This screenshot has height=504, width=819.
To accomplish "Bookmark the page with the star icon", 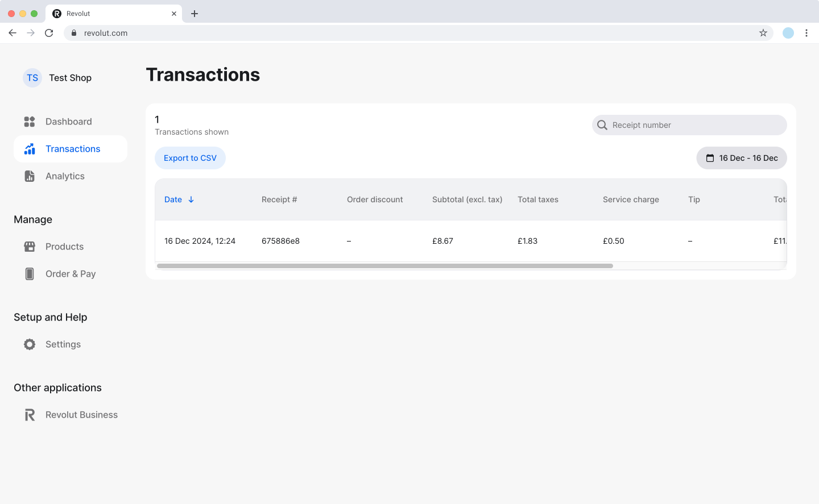I will [763, 33].
